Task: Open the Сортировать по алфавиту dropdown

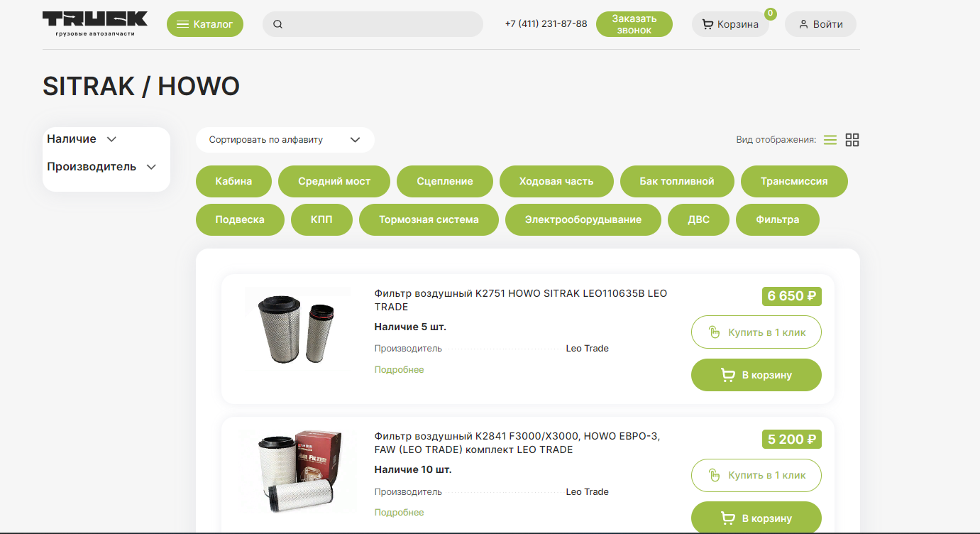Action: (285, 140)
